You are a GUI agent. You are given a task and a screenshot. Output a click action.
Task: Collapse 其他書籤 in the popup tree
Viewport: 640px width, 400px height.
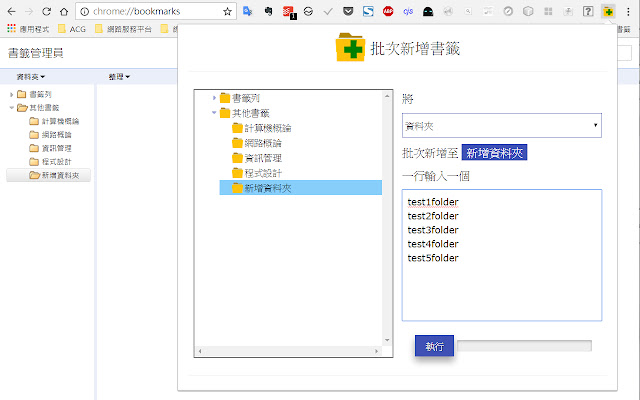[214, 113]
